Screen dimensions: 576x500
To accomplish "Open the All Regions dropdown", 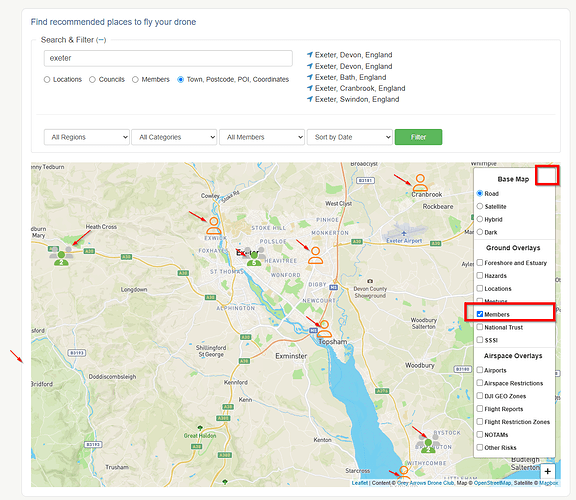I will tap(87, 137).
